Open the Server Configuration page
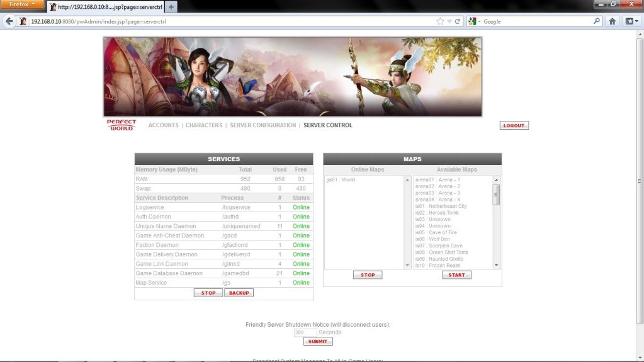The width and height of the screenshot is (644, 362). 263,125
